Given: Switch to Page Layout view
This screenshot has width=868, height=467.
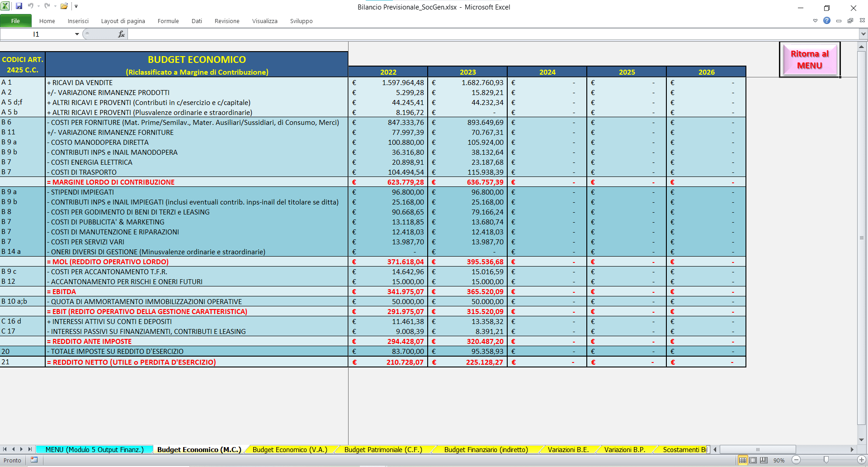Looking at the screenshot, I should pos(753,460).
